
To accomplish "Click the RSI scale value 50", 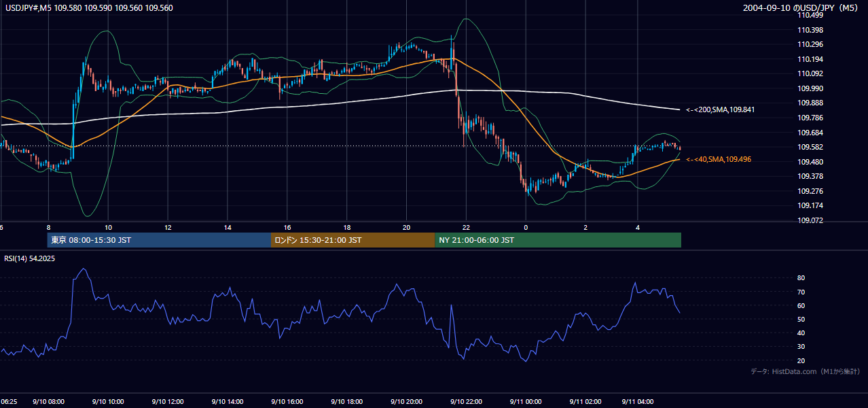I will coord(801,319).
